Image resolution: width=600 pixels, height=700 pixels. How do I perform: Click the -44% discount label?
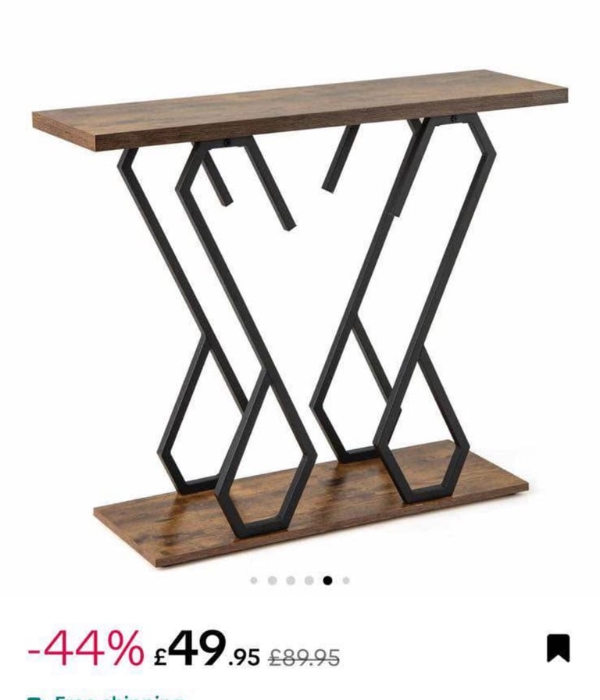coord(86,648)
